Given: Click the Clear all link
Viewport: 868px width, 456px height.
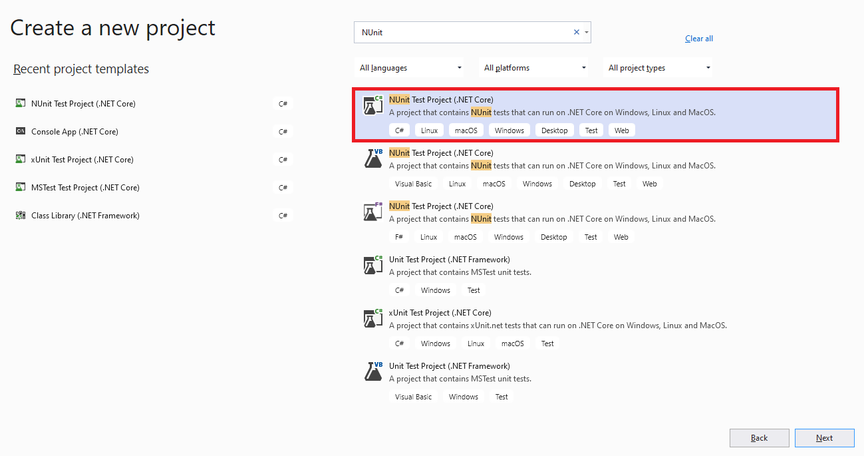Looking at the screenshot, I should coord(699,39).
